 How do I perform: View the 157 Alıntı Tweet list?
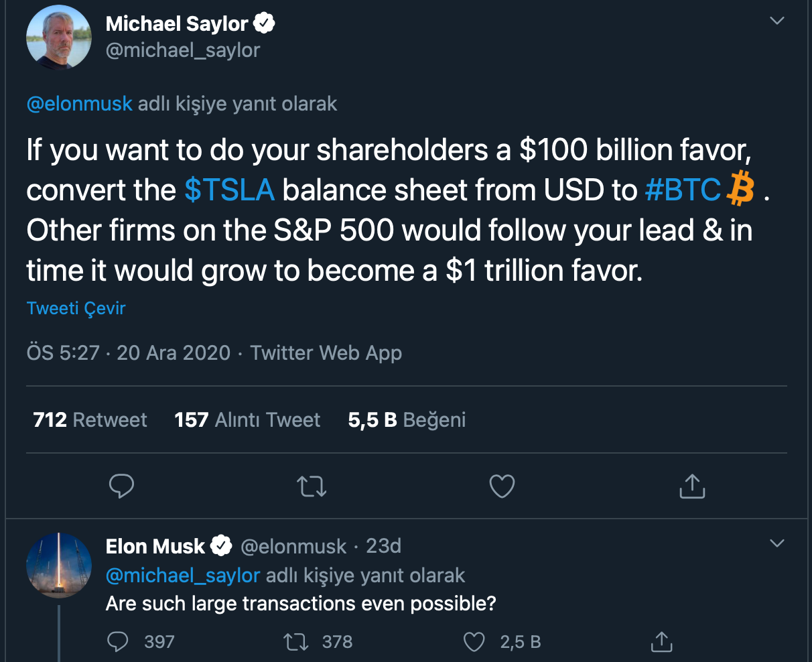[x=247, y=420]
